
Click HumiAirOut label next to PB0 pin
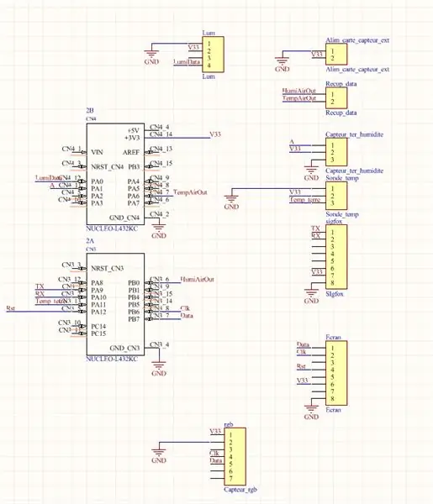point(198,279)
